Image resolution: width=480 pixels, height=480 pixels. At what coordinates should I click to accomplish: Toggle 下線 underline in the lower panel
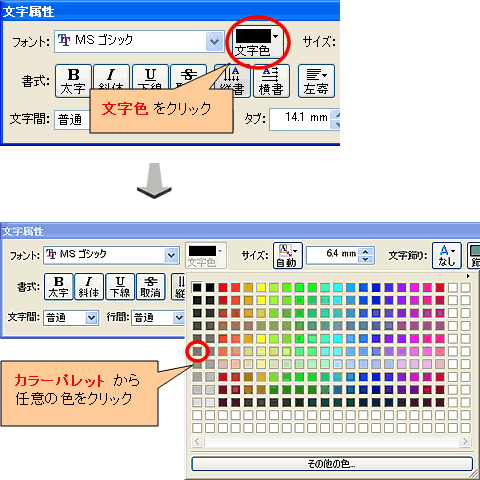click(x=120, y=287)
